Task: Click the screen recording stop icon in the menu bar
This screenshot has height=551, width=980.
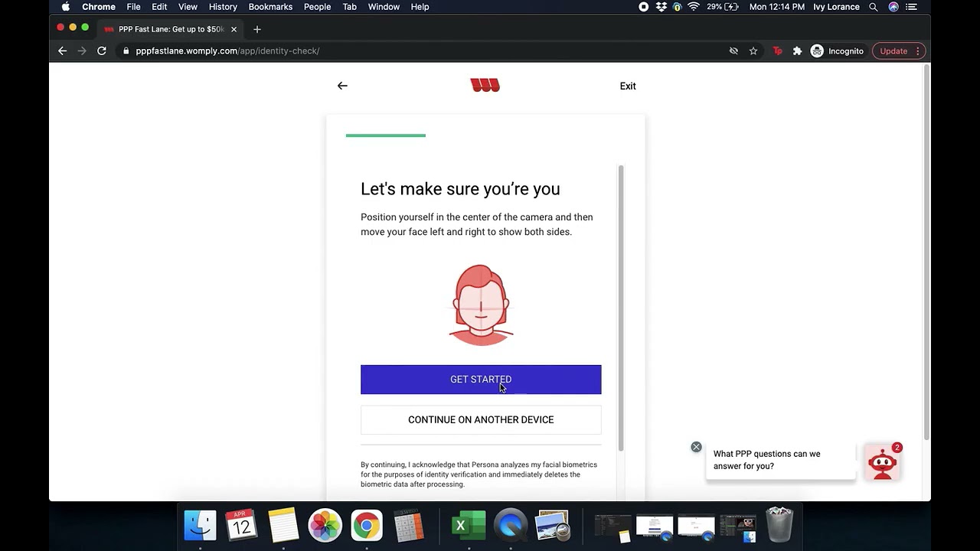Action: click(644, 7)
